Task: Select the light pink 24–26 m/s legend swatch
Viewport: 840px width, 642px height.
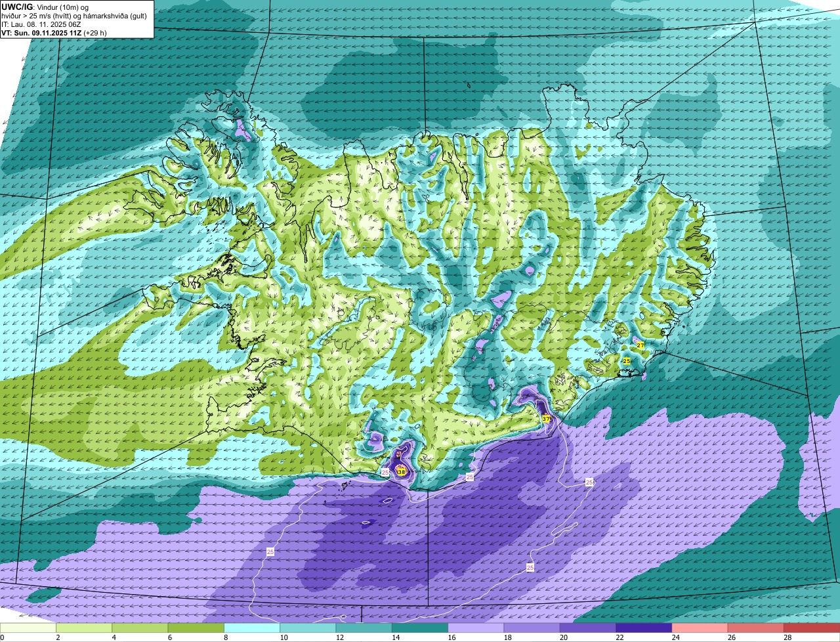Action: [700, 628]
